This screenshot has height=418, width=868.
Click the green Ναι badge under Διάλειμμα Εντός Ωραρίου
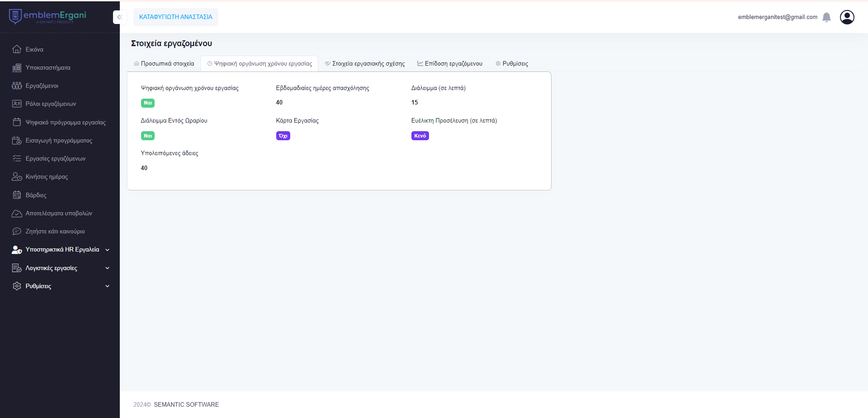click(x=148, y=136)
